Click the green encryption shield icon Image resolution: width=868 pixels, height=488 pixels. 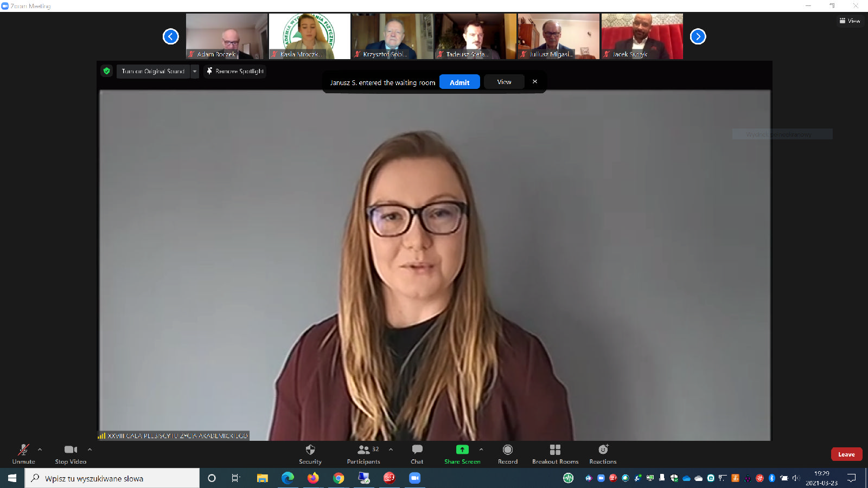click(107, 71)
